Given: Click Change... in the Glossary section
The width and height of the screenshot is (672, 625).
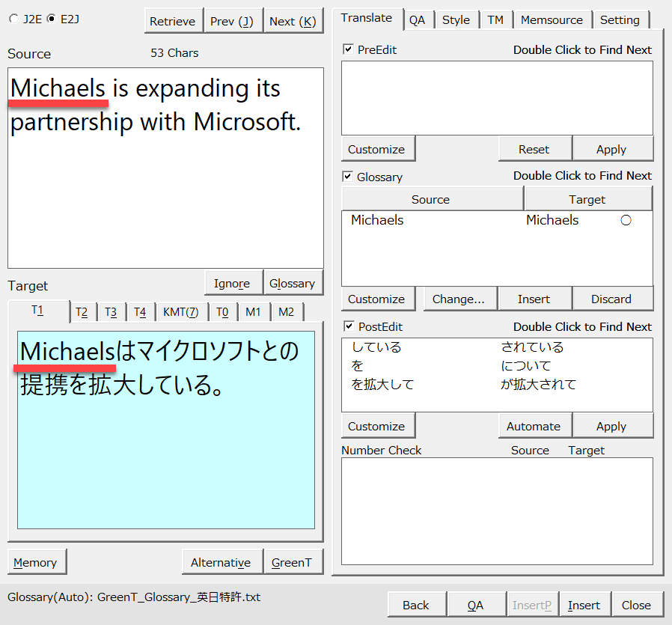Looking at the screenshot, I should 459,299.
